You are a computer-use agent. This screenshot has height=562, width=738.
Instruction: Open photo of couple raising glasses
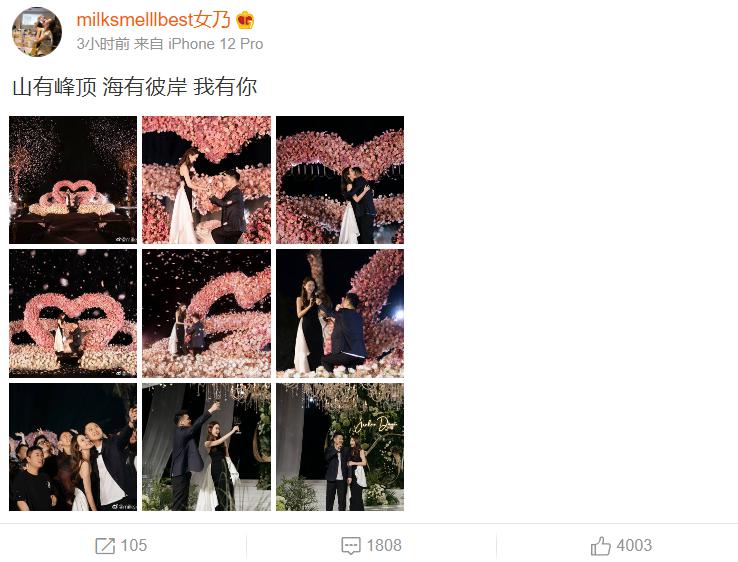pos(206,447)
